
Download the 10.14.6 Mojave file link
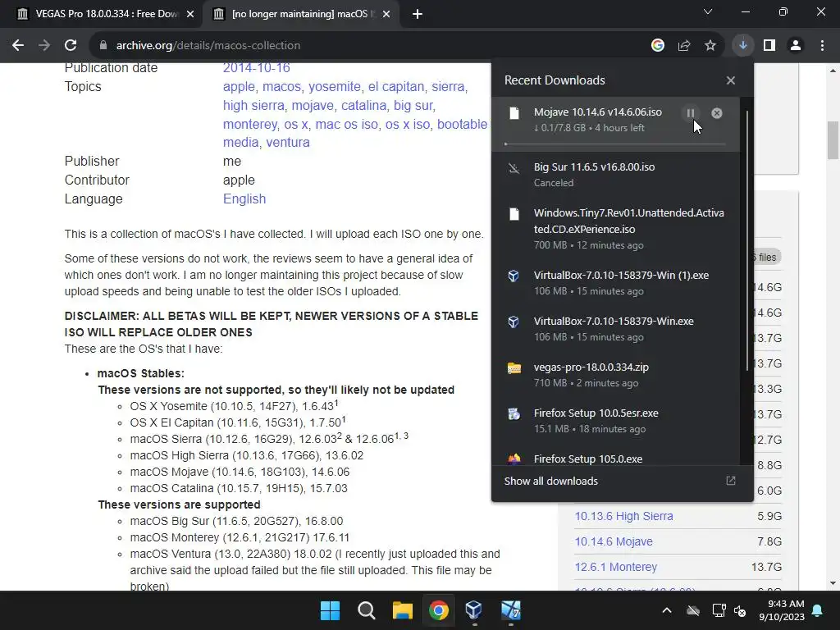tap(614, 541)
